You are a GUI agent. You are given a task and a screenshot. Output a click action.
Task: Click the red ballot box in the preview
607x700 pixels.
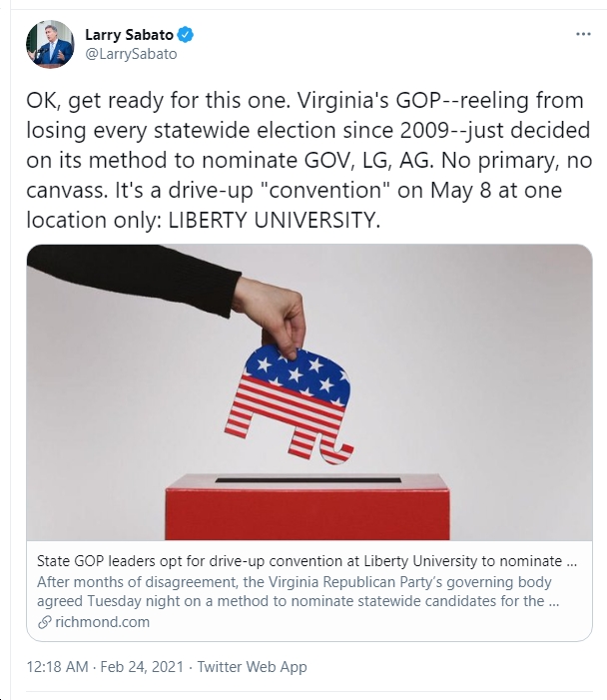pyautogui.click(x=307, y=507)
